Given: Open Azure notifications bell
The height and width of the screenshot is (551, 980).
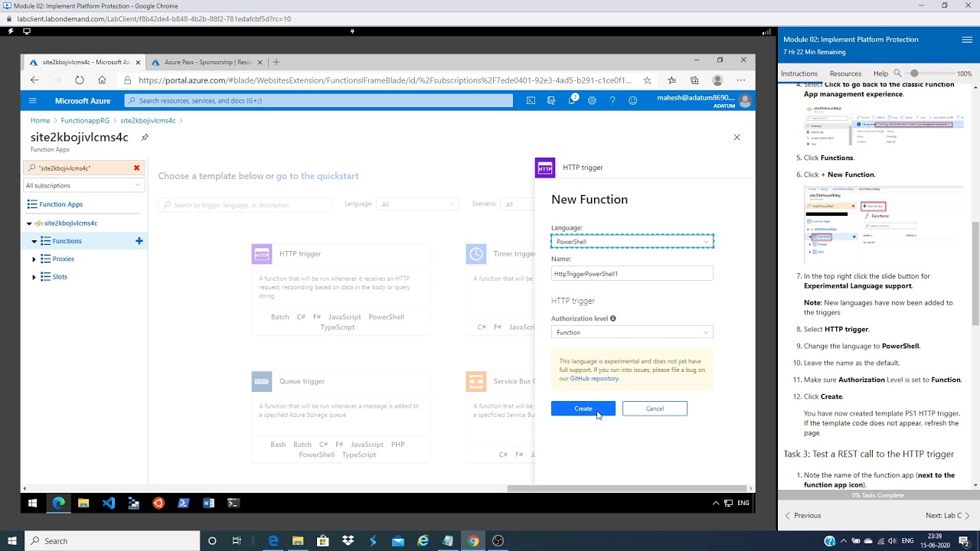Looking at the screenshot, I should [572, 100].
